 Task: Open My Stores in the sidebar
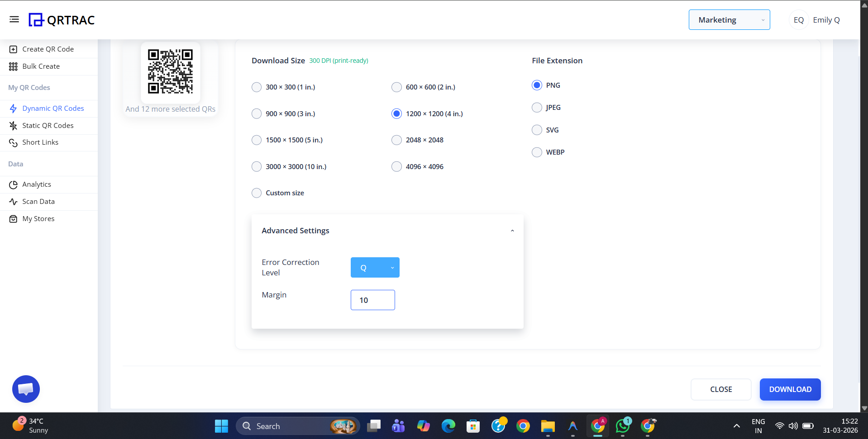point(38,218)
